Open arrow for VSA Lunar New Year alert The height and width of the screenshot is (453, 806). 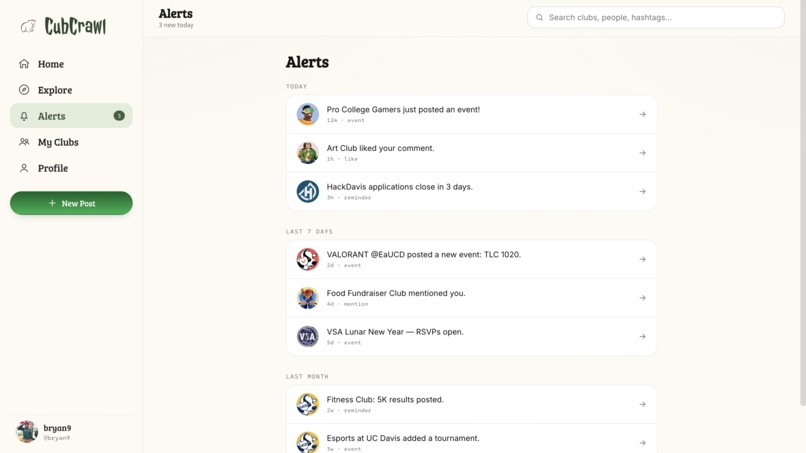[x=642, y=336]
